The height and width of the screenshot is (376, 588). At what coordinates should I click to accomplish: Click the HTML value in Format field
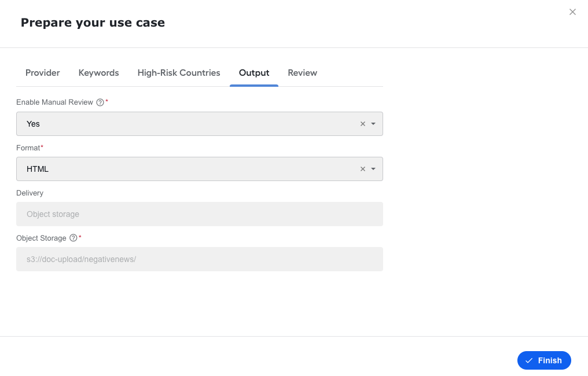pos(38,169)
